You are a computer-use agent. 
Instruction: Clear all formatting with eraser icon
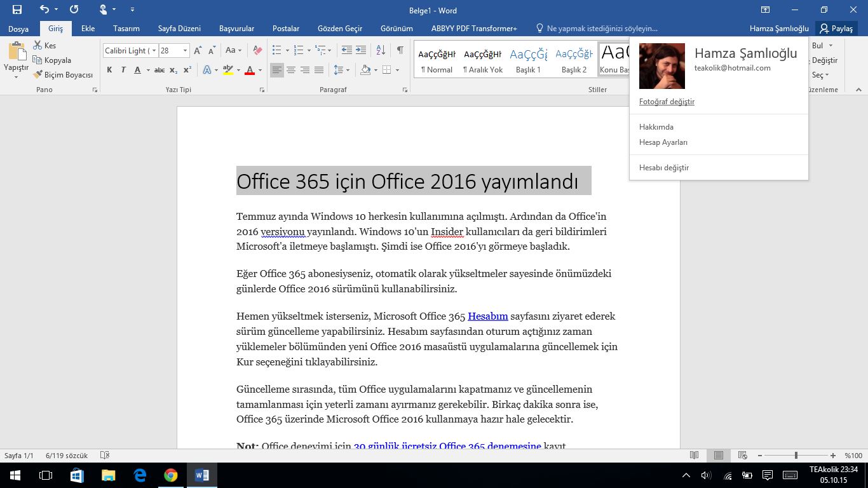(x=257, y=50)
